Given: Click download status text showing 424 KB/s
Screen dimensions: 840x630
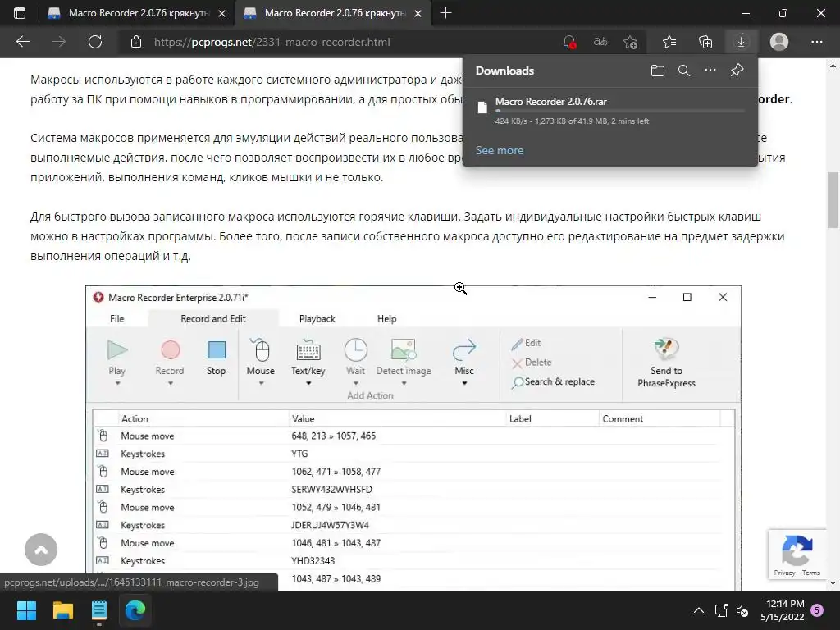Looking at the screenshot, I should pos(572,121).
